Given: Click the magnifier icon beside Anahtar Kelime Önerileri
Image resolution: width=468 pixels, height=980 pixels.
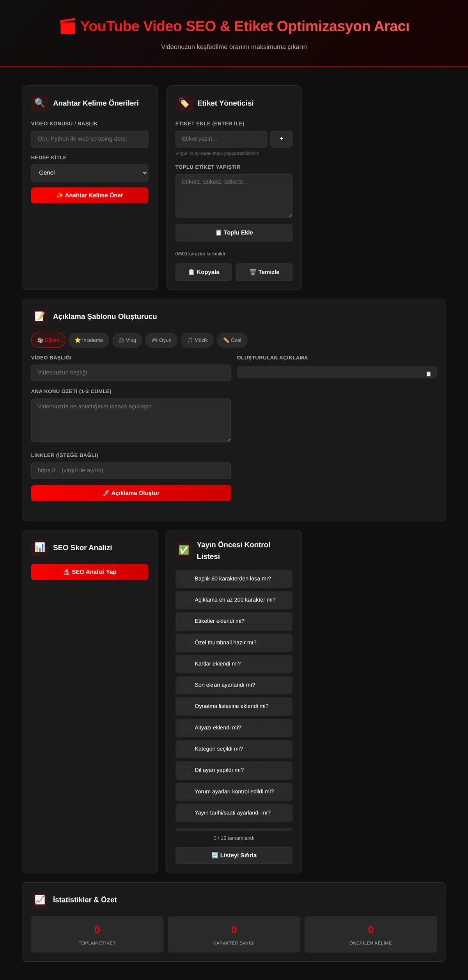Looking at the screenshot, I should click(40, 103).
